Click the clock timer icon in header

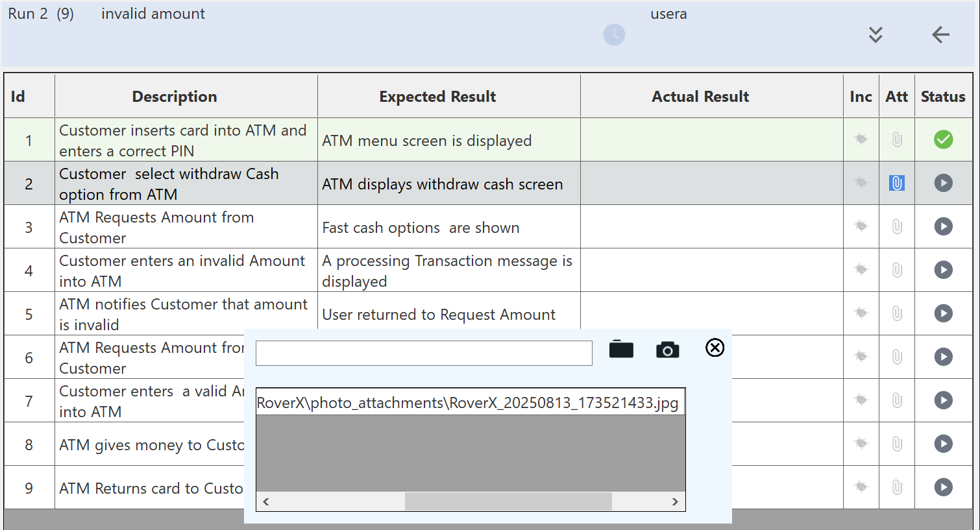pos(614,34)
